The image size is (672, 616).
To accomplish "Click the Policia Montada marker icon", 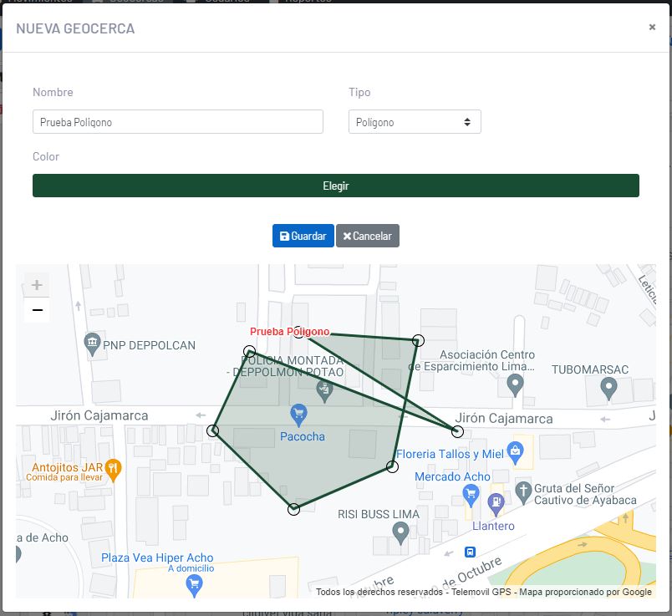I will 324,392.
